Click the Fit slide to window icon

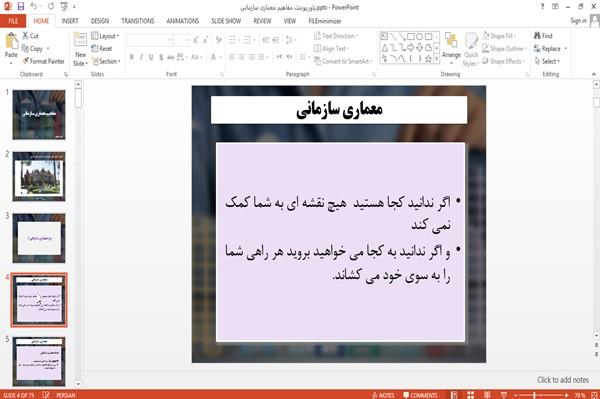tap(595, 395)
